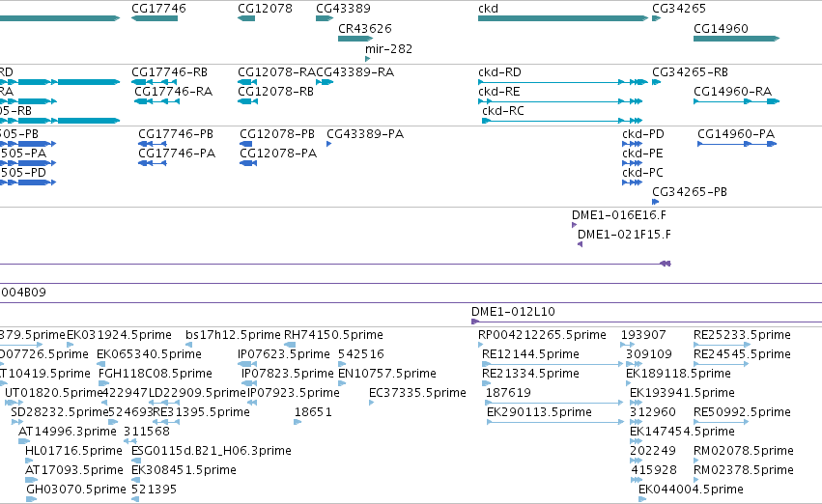
Task: Click EST label EK308451.5prime
Action: (x=184, y=470)
